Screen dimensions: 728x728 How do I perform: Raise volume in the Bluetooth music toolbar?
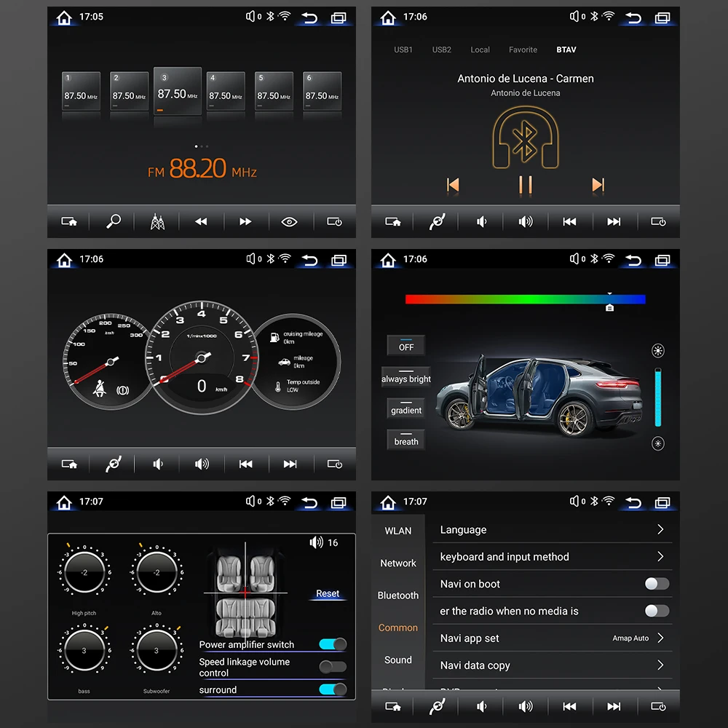point(526,221)
